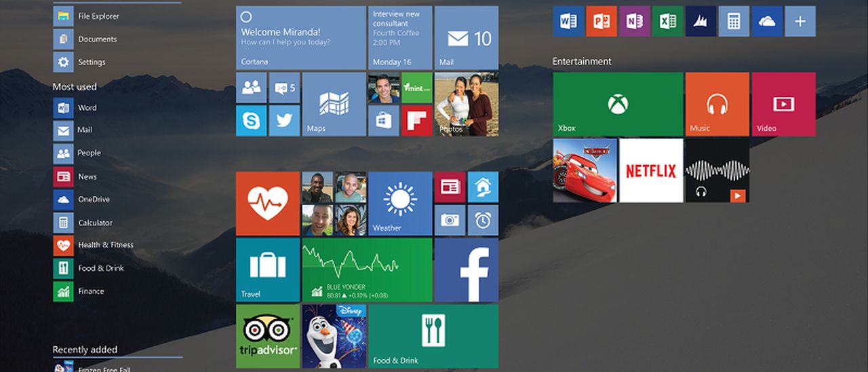Image resolution: width=868 pixels, height=372 pixels.
Task: Open the orange heart Health tile
Action: pyautogui.click(x=268, y=204)
